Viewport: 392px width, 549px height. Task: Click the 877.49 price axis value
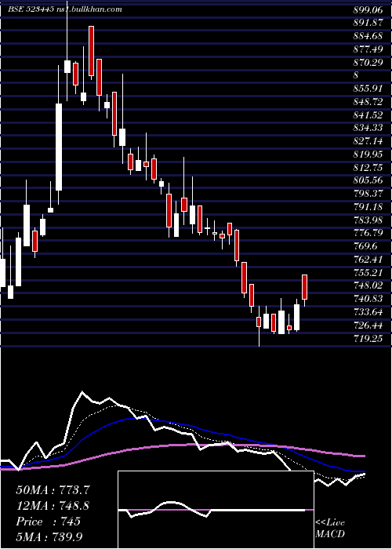pos(368,49)
